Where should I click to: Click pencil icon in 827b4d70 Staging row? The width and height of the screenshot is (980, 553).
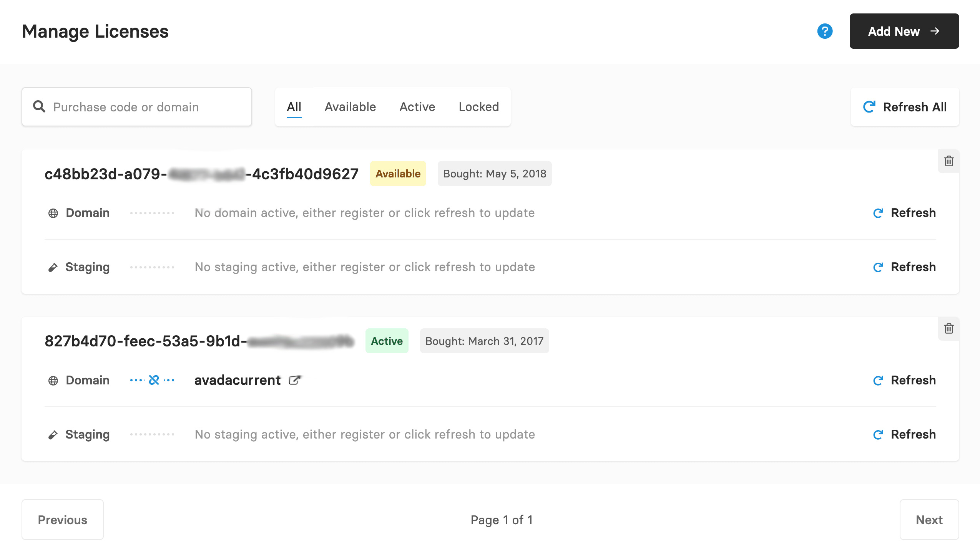[53, 435]
